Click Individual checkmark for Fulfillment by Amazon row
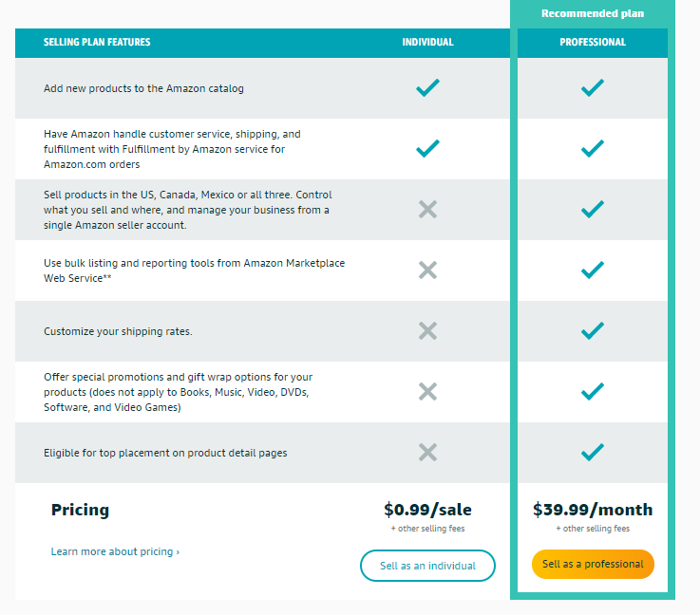Image resolution: width=700 pixels, height=615 pixels. pyautogui.click(x=427, y=149)
